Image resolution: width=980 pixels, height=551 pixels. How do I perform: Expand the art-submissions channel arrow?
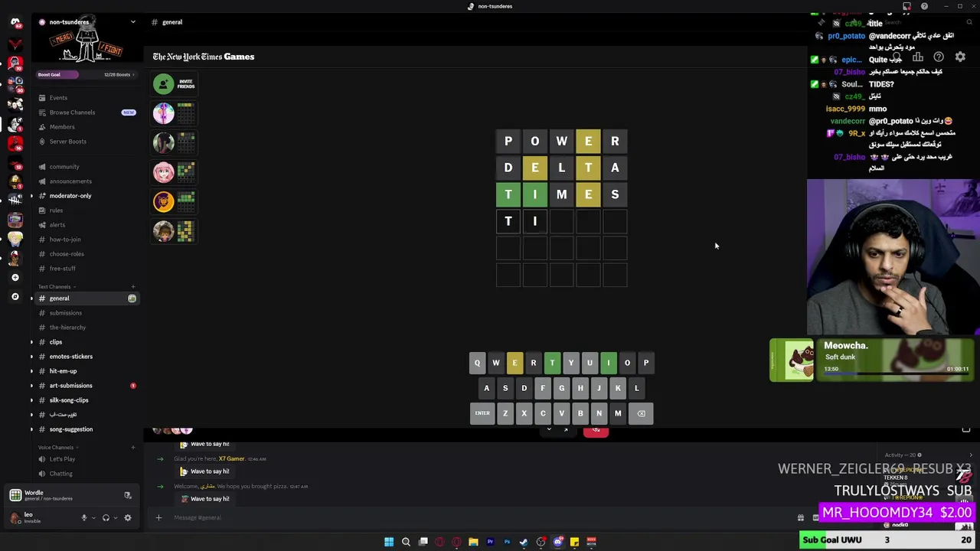[31, 386]
